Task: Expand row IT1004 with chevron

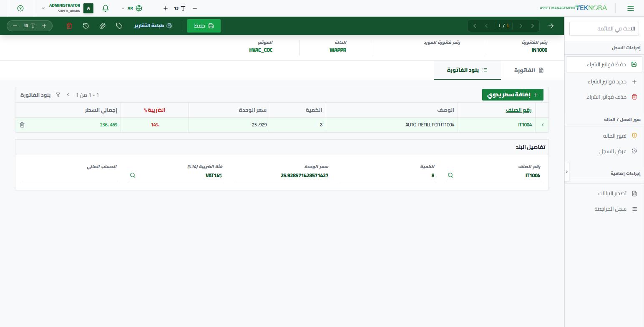Action: [542, 125]
